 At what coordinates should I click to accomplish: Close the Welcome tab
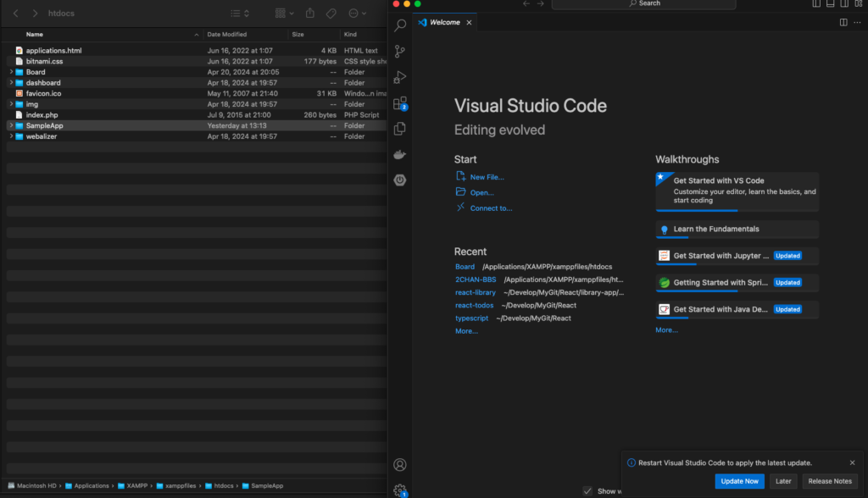click(x=469, y=23)
